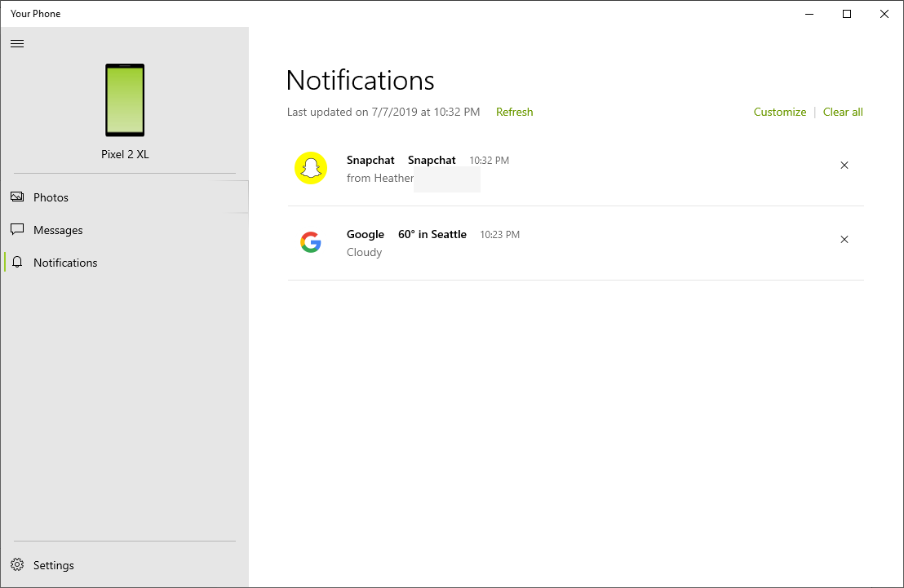The image size is (904, 588).
Task: Select the 'from Heather' message text
Action: 380,178
